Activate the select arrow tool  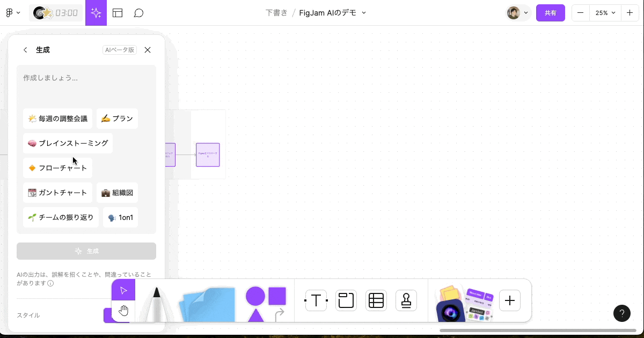point(123,290)
